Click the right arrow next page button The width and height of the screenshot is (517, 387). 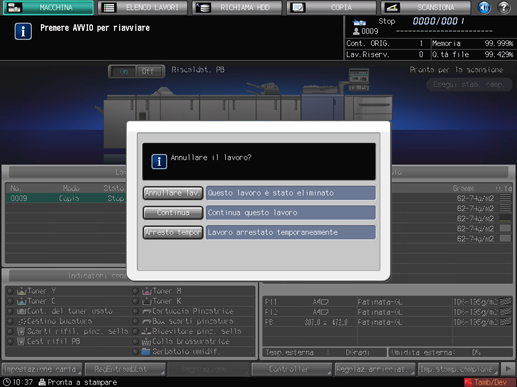click(x=508, y=369)
